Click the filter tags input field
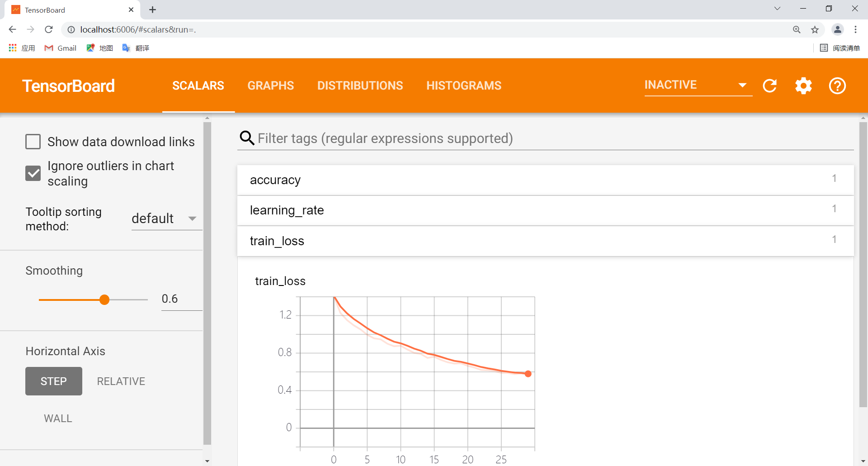Image resolution: width=868 pixels, height=466 pixels. tap(407, 138)
